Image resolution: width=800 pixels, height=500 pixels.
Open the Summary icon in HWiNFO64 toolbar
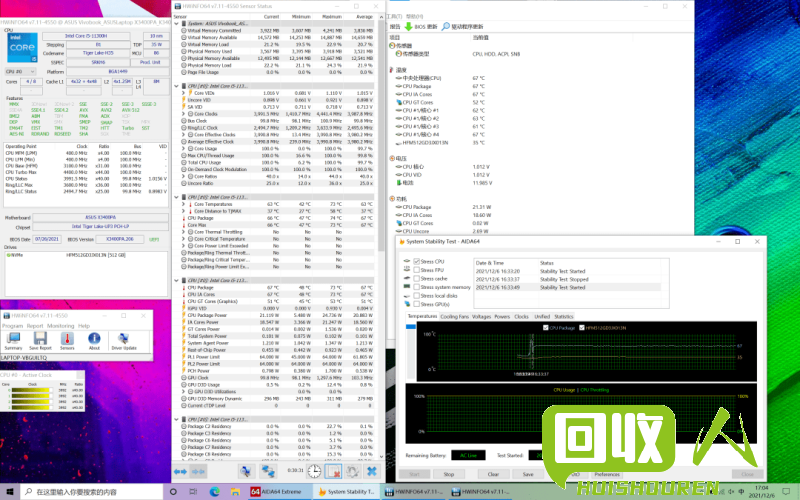tap(13, 340)
